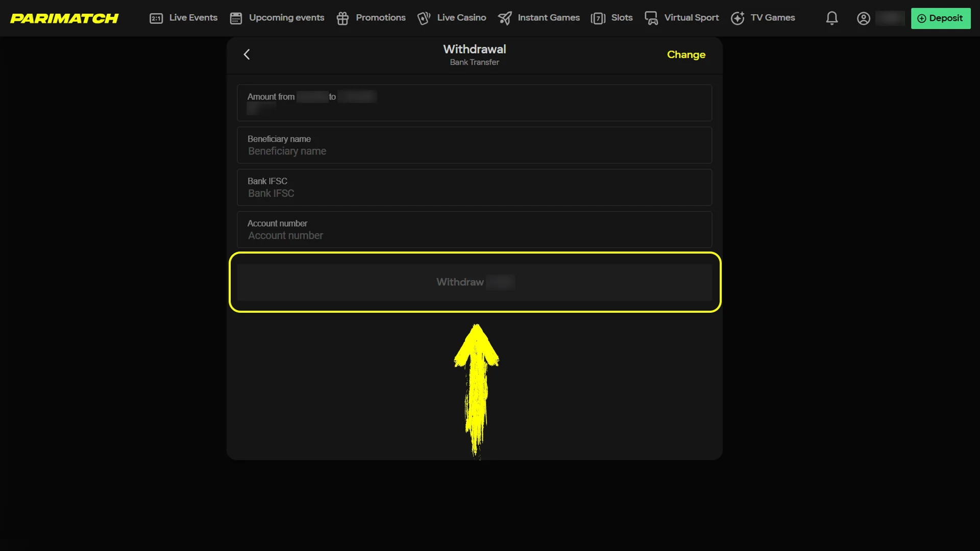This screenshot has width=980, height=551.
Task: Click the highlighted Withdraw button
Action: (474, 282)
